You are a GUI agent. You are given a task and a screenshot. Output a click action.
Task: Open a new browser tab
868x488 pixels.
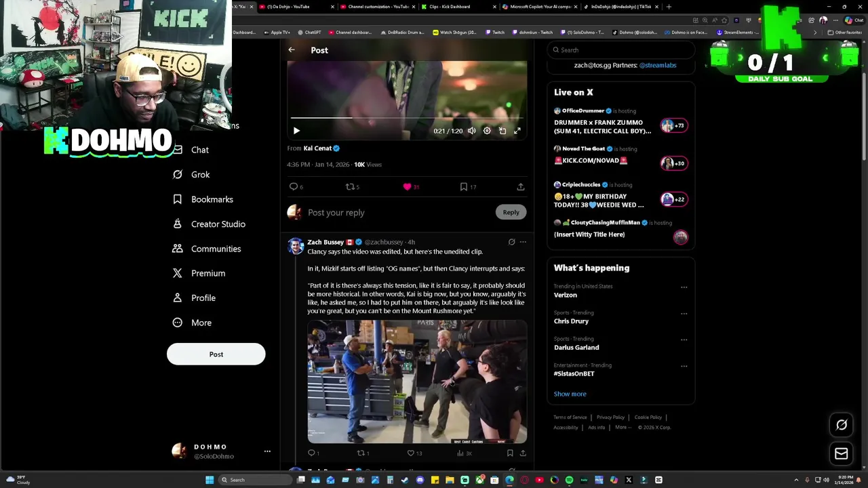click(669, 7)
